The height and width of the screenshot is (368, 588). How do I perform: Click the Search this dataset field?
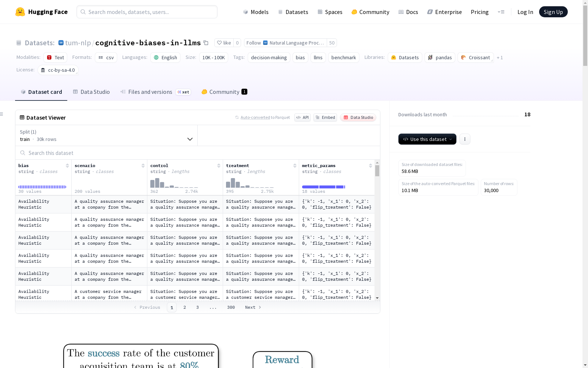(x=198, y=153)
